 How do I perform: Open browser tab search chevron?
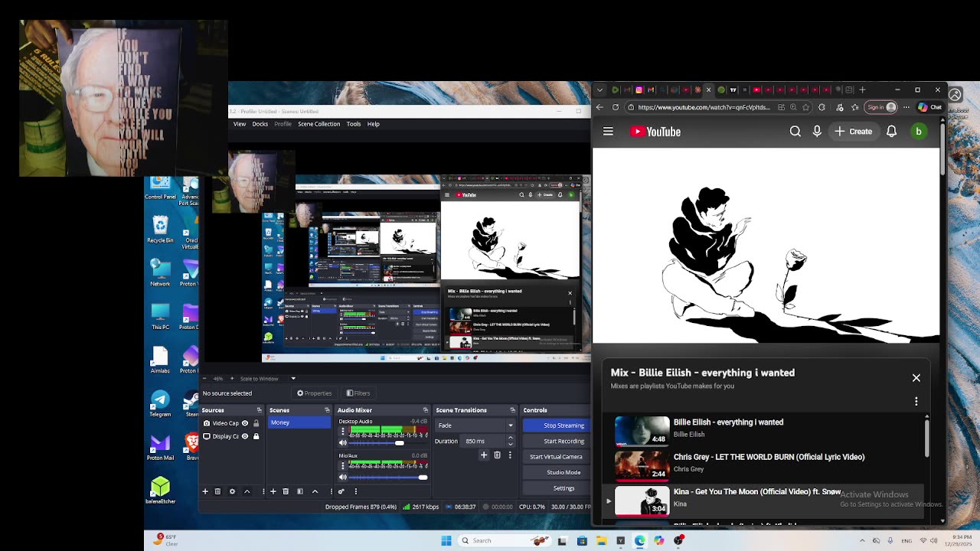pyautogui.click(x=600, y=90)
